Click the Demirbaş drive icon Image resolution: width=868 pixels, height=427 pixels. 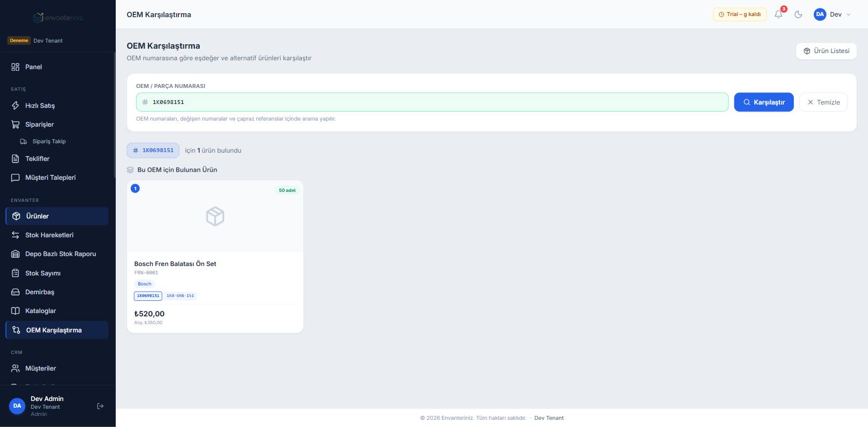click(15, 292)
